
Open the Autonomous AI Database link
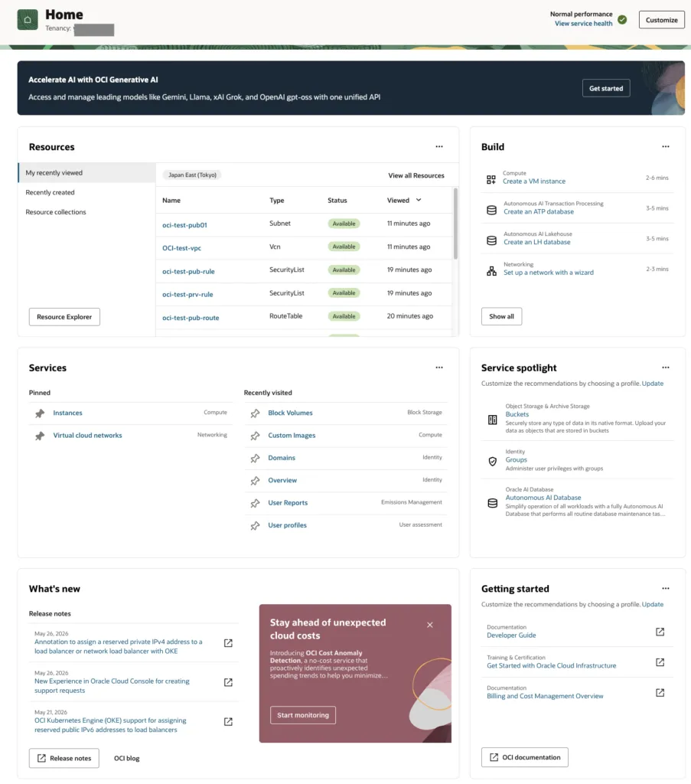tap(543, 498)
